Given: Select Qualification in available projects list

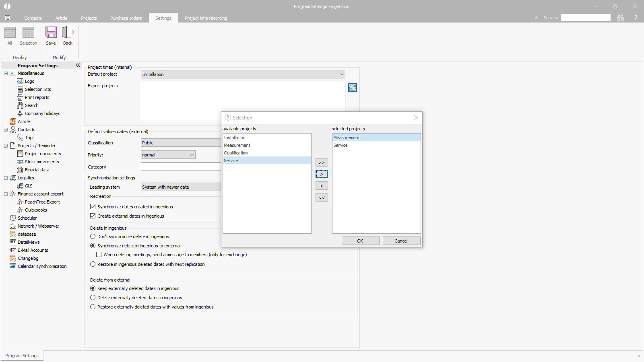Looking at the screenshot, I should (x=236, y=153).
